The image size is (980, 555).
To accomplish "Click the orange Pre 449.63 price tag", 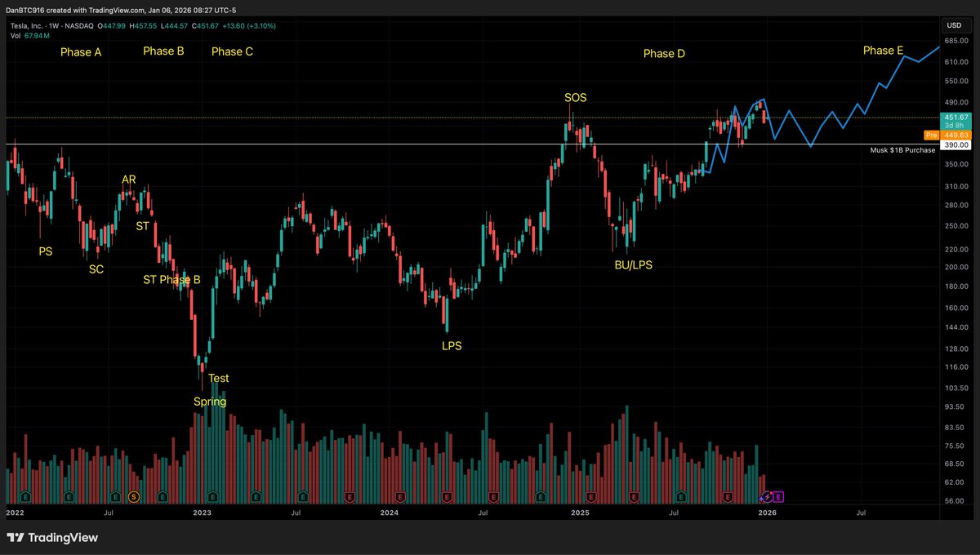I will (947, 135).
